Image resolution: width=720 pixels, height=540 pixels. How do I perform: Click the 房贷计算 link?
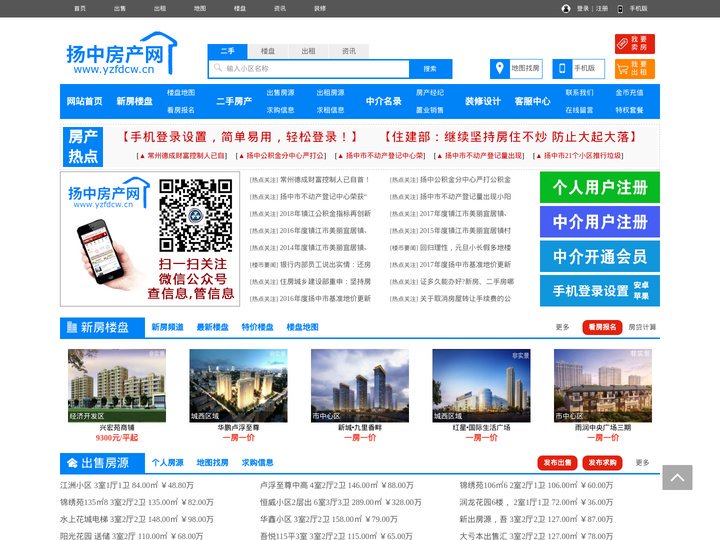pos(642,327)
